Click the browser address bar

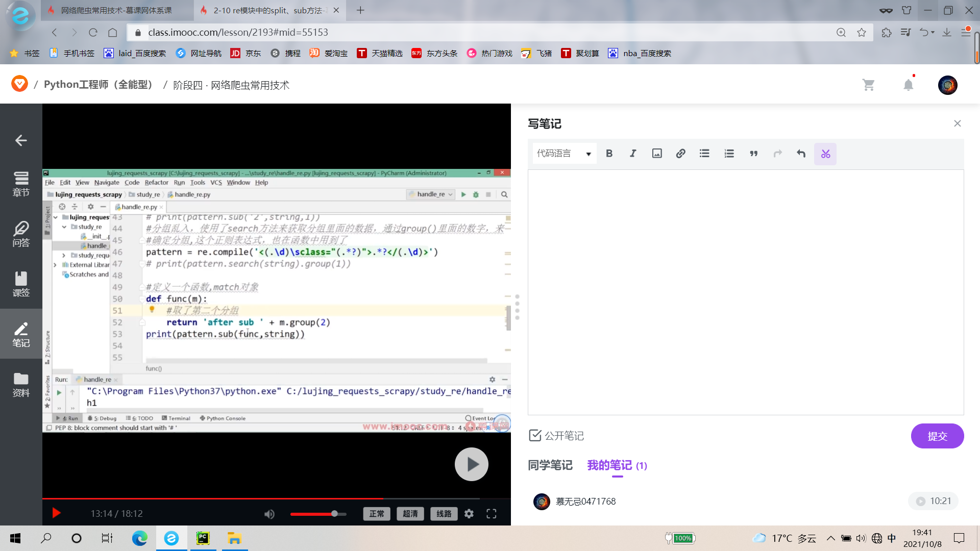tap(480, 32)
